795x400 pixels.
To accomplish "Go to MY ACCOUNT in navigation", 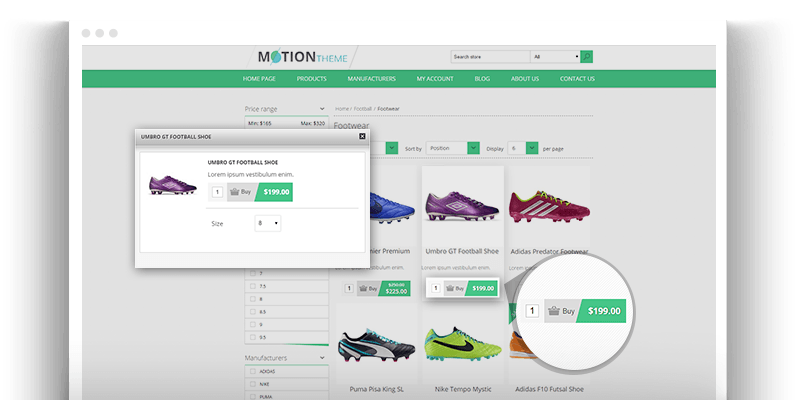I will pyautogui.click(x=435, y=79).
